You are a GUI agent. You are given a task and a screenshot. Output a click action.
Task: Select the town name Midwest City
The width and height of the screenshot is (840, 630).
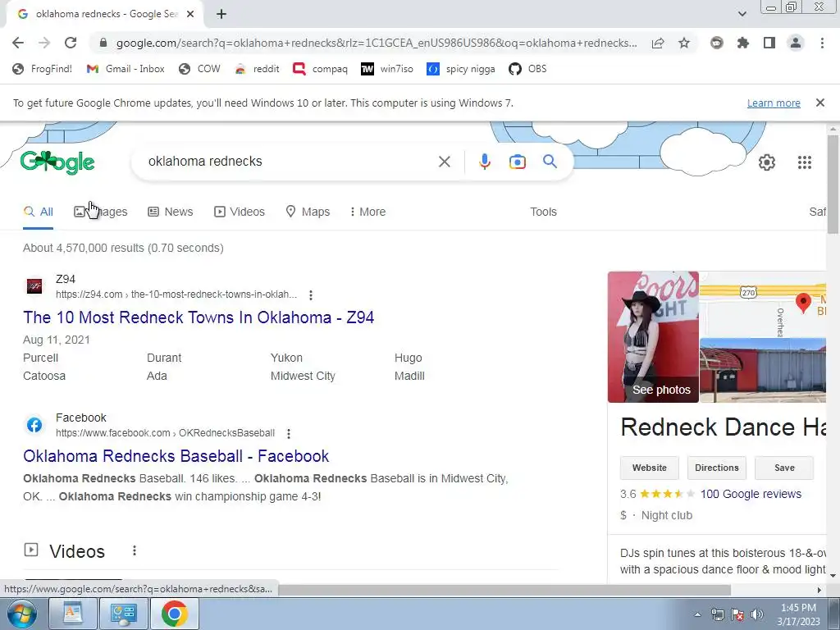[x=303, y=376]
